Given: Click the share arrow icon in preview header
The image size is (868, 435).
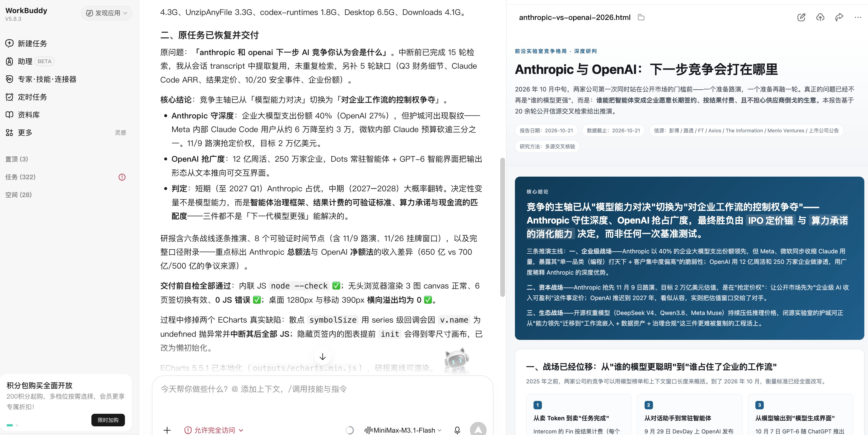Looking at the screenshot, I should pyautogui.click(x=839, y=17).
